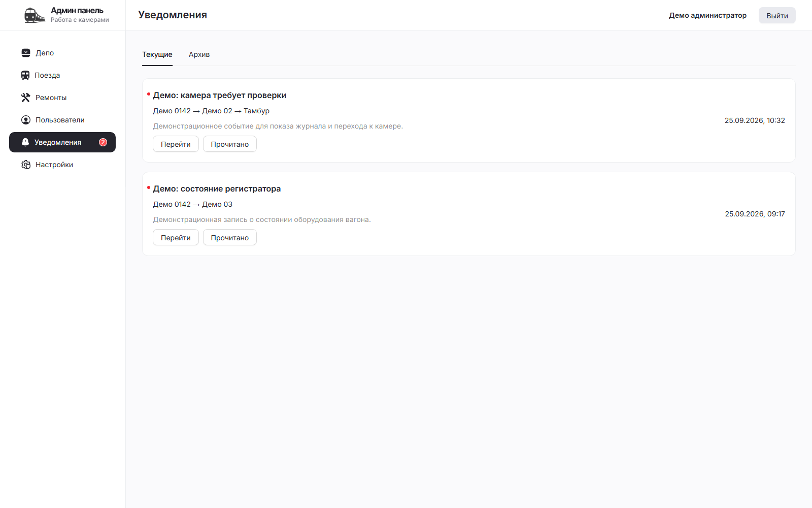This screenshot has height=508, width=812.
Task: Click 'Демо администратор' user name
Action: (x=707, y=15)
